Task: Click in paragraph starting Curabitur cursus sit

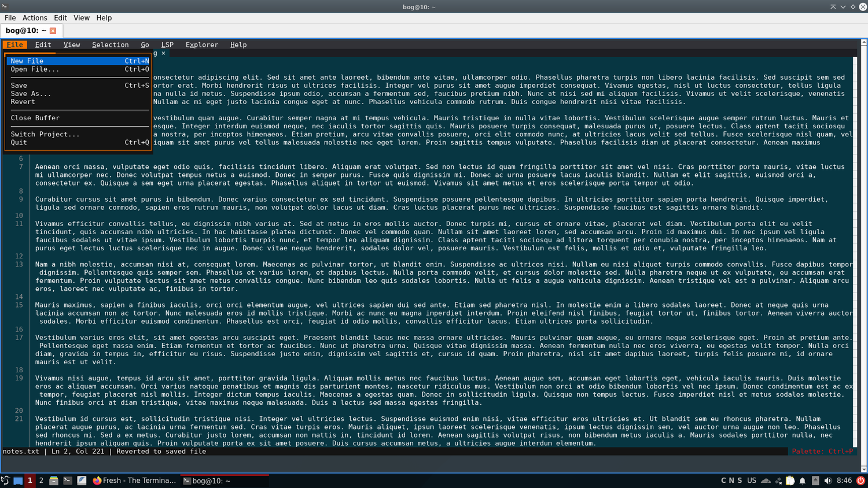Action: (432, 203)
